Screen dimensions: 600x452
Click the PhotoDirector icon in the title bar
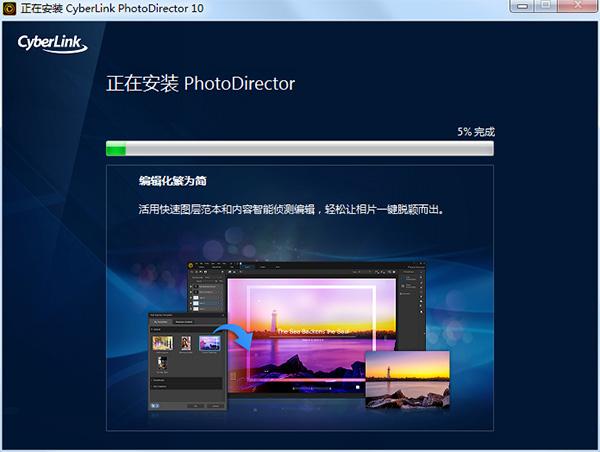point(9,8)
